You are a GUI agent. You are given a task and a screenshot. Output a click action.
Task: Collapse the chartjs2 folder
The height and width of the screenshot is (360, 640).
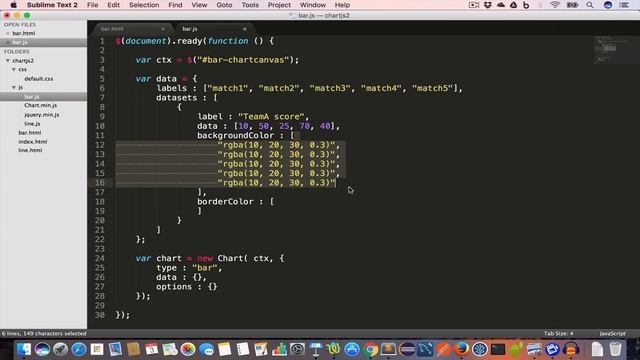pyautogui.click(x=8, y=60)
